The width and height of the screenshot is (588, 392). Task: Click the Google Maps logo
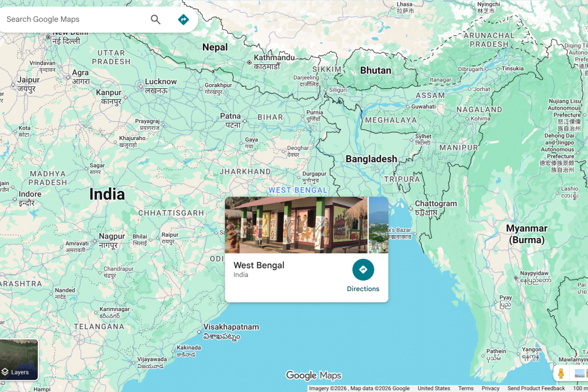tap(314, 375)
